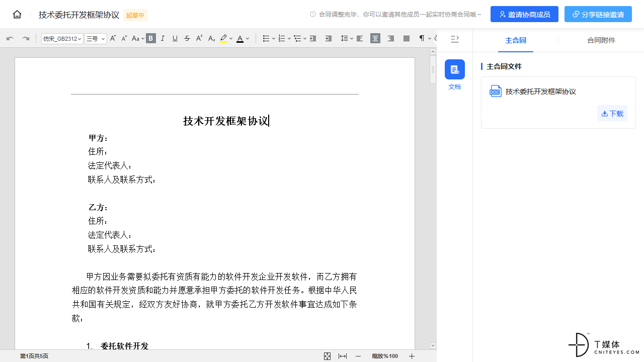This screenshot has width=644, height=362.
Task: Align text to the right
Action: (391, 38)
